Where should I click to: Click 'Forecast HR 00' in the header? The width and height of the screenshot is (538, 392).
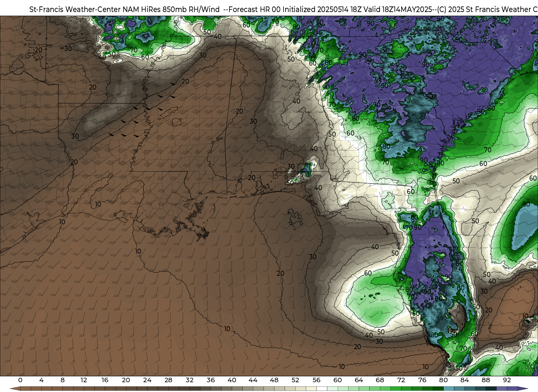[x=254, y=10]
